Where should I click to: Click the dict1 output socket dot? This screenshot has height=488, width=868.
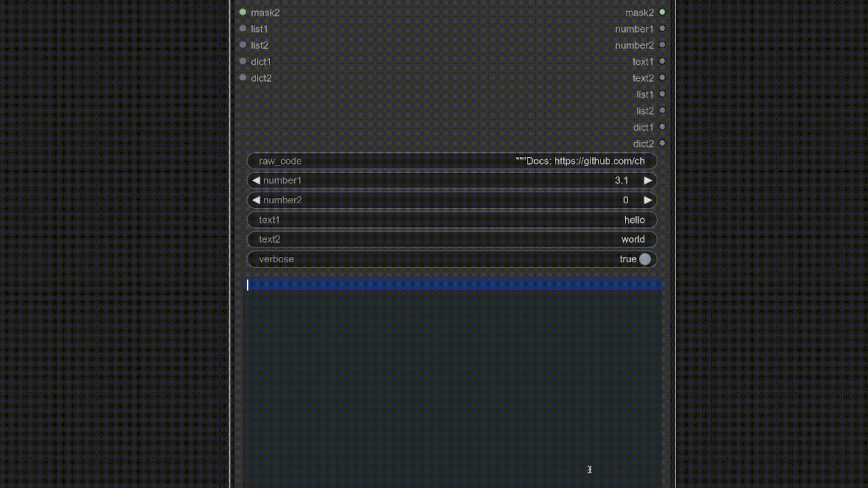[662, 127]
